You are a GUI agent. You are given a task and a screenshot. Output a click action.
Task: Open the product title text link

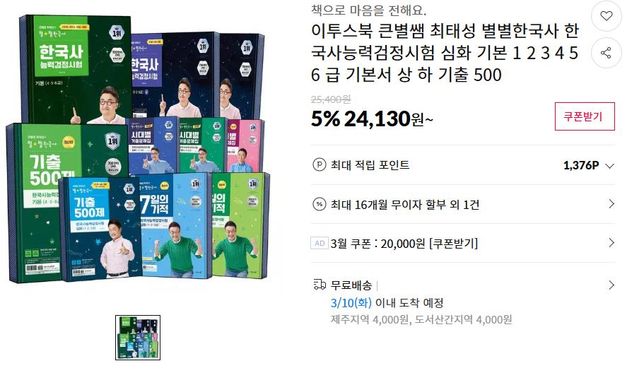pos(445,53)
